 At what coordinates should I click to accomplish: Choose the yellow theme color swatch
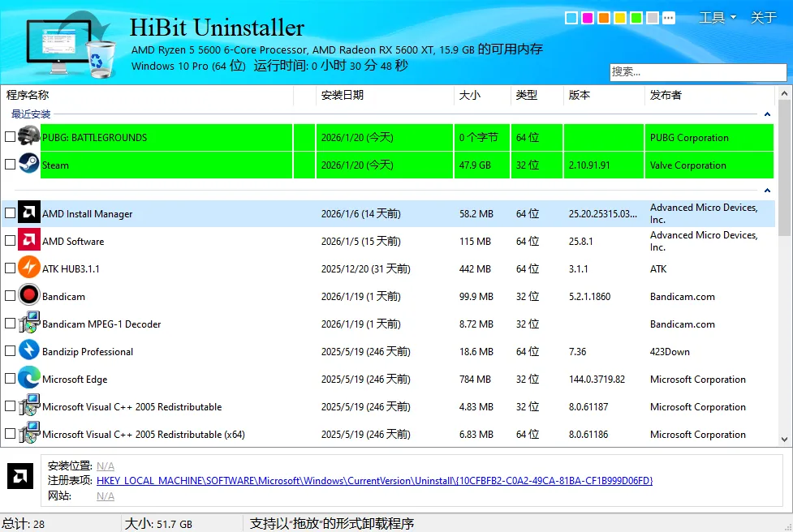point(620,18)
